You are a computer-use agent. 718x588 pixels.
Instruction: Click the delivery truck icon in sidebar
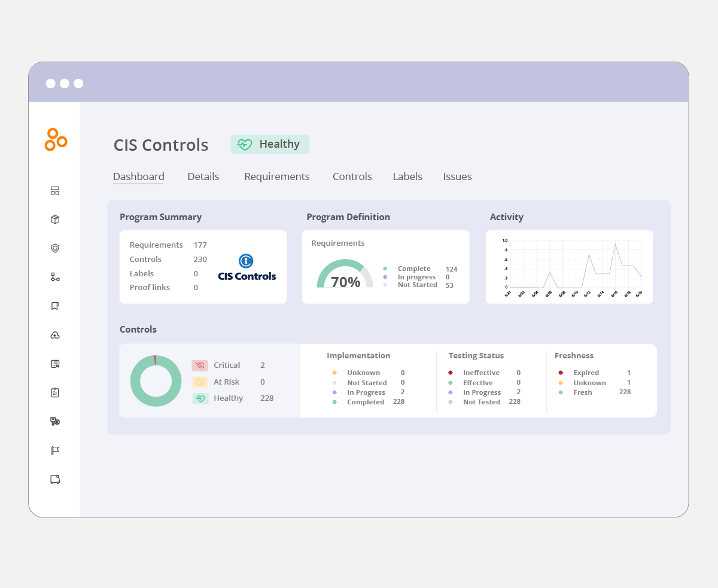pyautogui.click(x=55, y=479)
